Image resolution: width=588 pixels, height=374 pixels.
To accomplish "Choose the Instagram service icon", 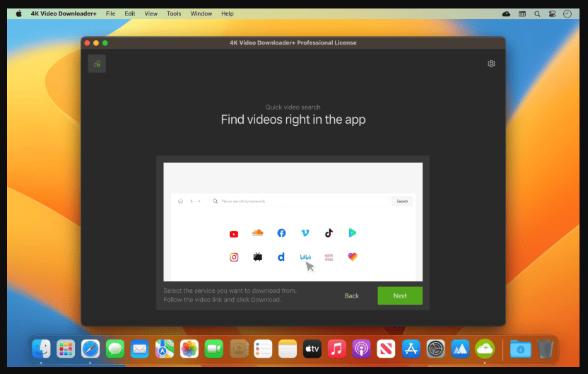I will (x=234, y=257).
